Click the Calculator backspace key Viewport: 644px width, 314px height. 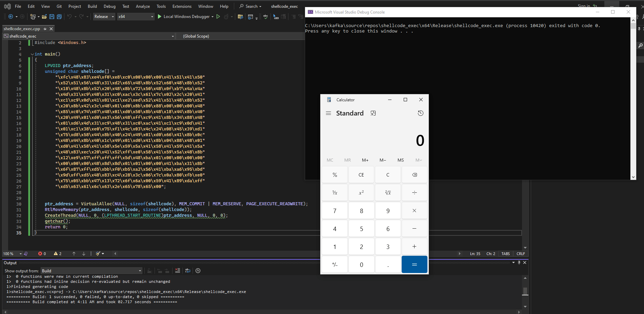(x=415, y=175)
